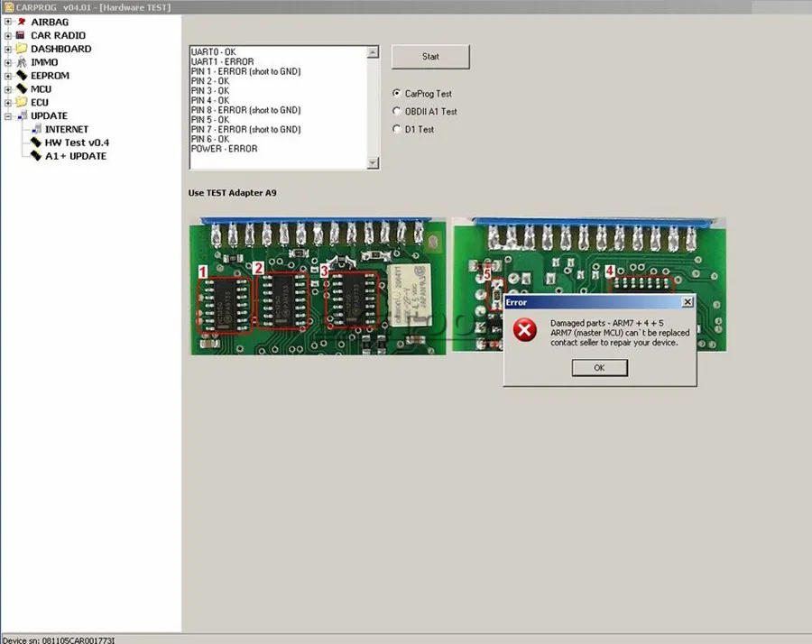The image size is (812, 644).
Task: Choose the D1 Test radio button
Action: (397, 129)
